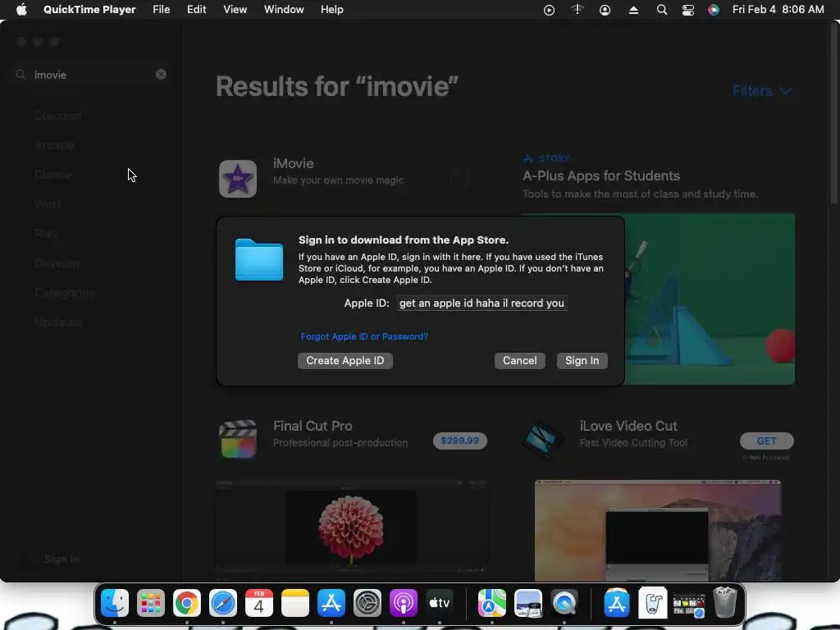Open System Preferences from the Dock
This screenshot has height=630, width=840.
tap(367, 603)
